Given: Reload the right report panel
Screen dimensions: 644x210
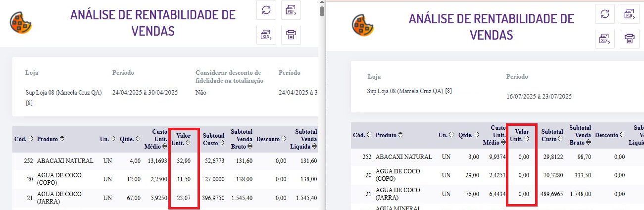Looking at the screenshot, I should [604, 14].
